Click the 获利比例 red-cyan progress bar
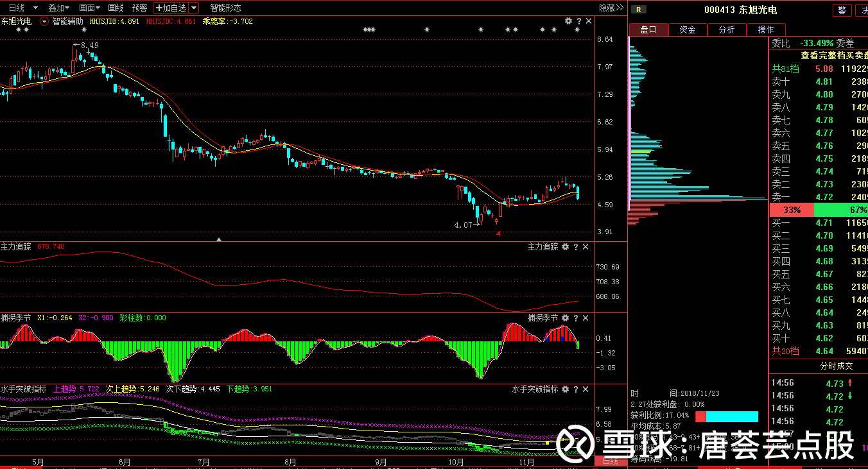The height and width of the screenshot is (469, 868). click(727, 417)
